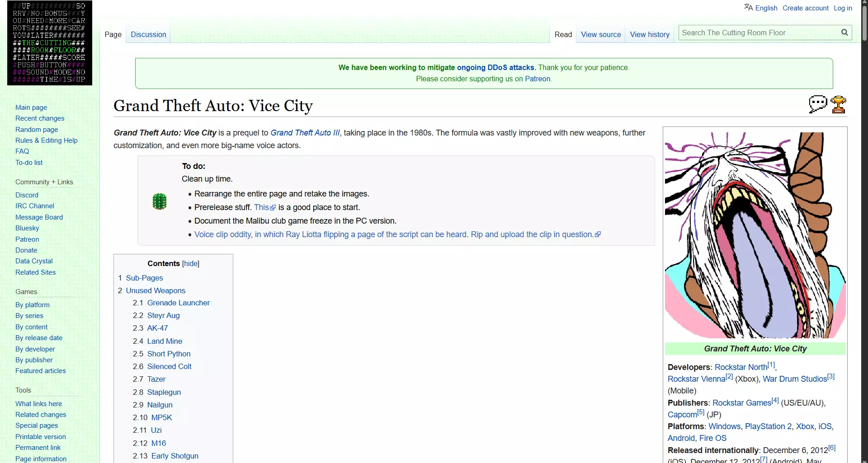This screenshot has height=463, width=868.
Task: Open the Bluesky link
Action: tap(27, 228)
